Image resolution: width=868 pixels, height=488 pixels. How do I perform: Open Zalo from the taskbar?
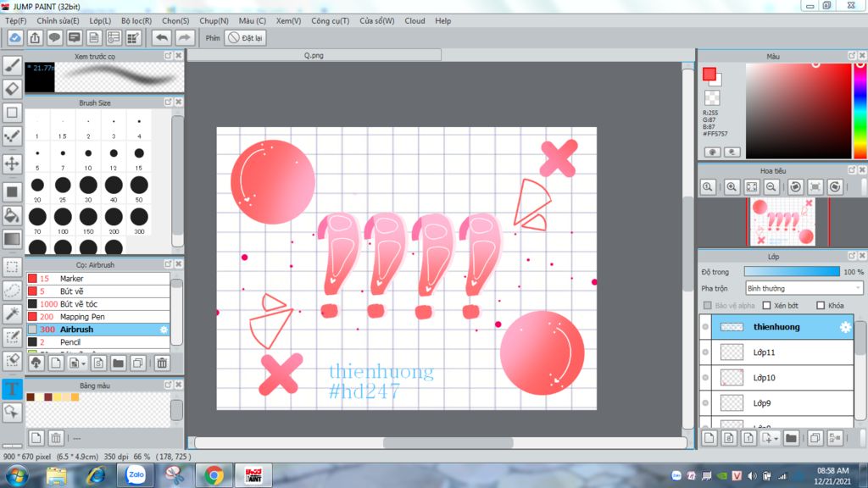[136, 475]
